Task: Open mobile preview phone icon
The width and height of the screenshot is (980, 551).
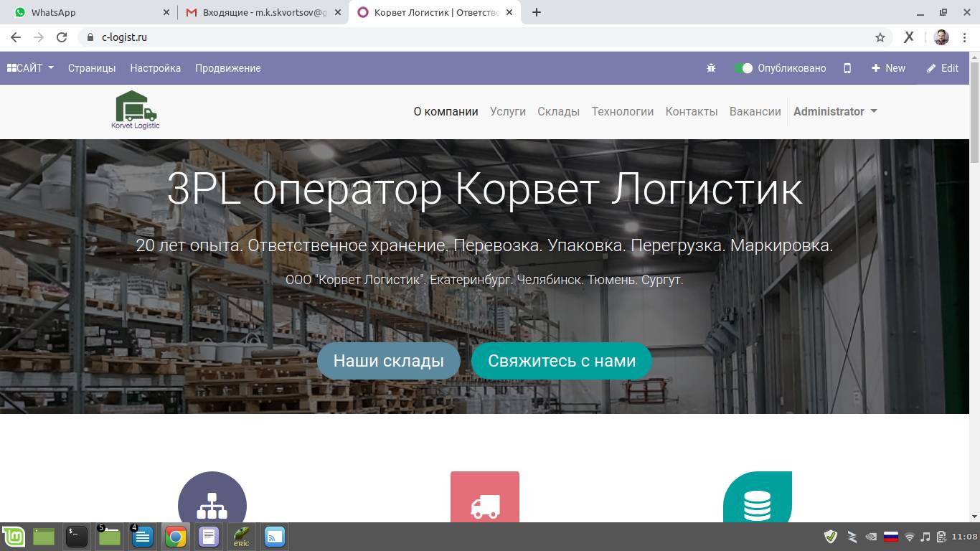Action: click(x=847, y=68)
